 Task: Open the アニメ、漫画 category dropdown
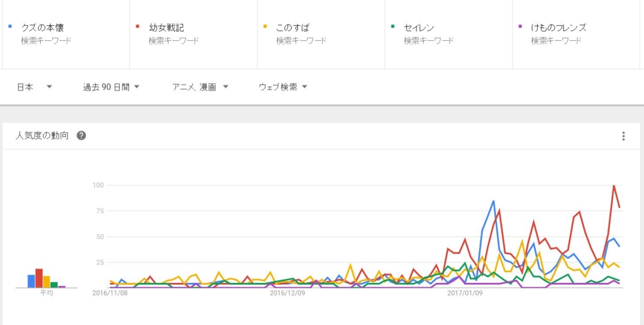tap(200, 87)
